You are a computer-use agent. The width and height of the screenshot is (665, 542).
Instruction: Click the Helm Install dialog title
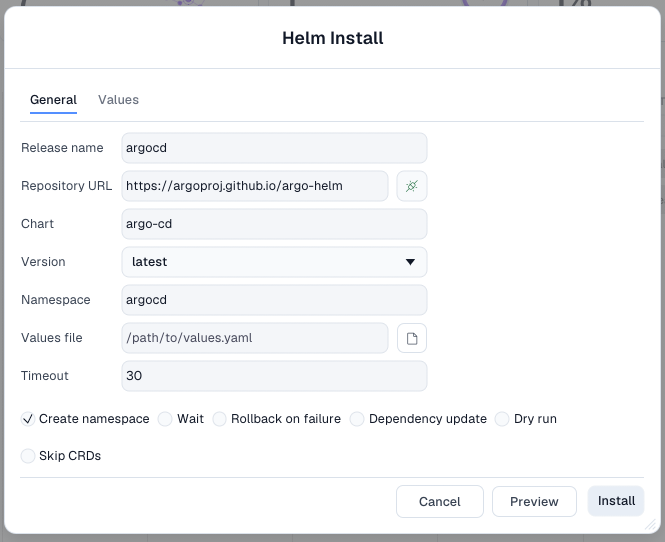click(x=333, y=38)
